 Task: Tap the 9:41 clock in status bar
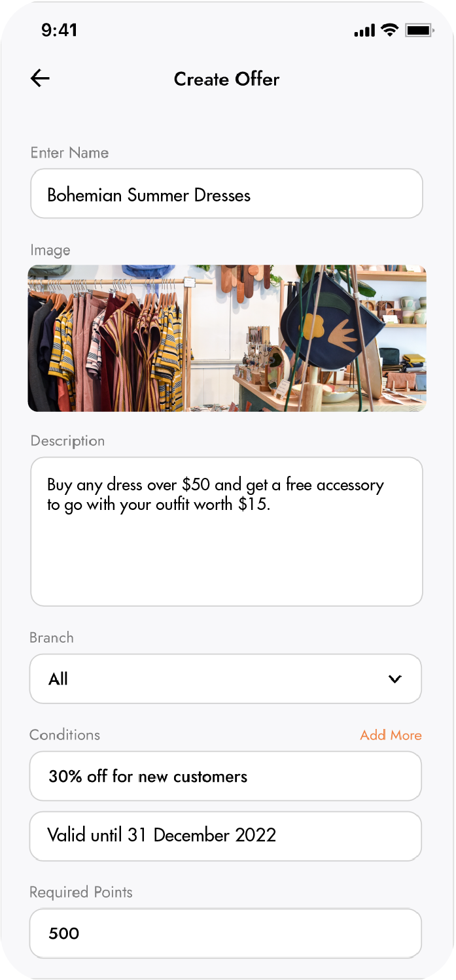pos(59,30)
